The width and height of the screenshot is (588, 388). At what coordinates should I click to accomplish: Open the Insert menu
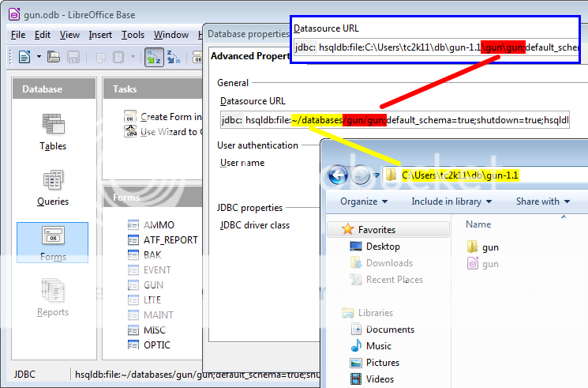100,35
